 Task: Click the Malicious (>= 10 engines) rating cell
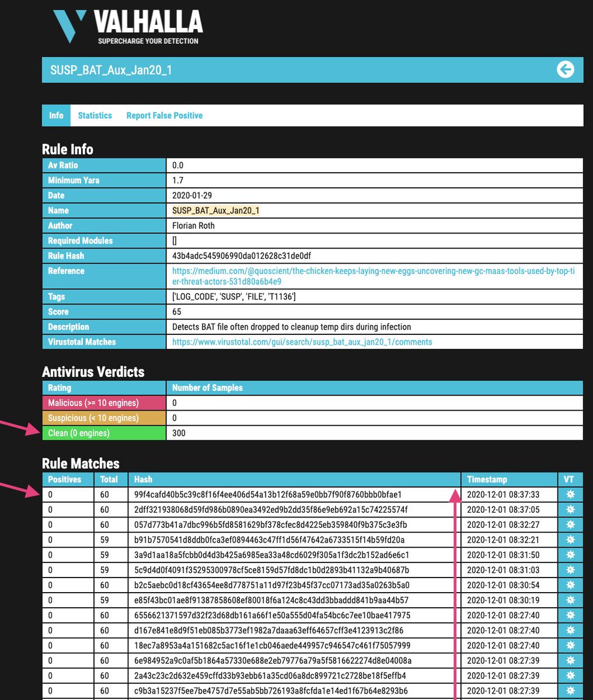point(104,403)
